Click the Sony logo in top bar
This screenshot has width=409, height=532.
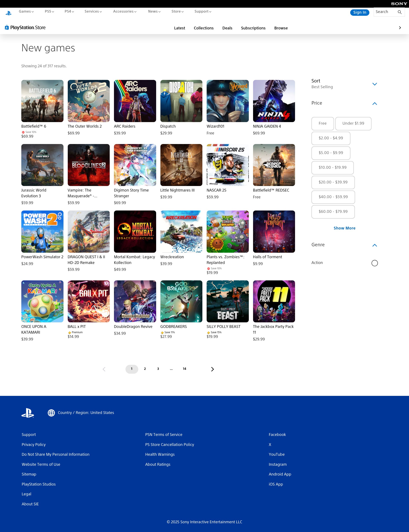pyautogui.click(x=399, y=4)
